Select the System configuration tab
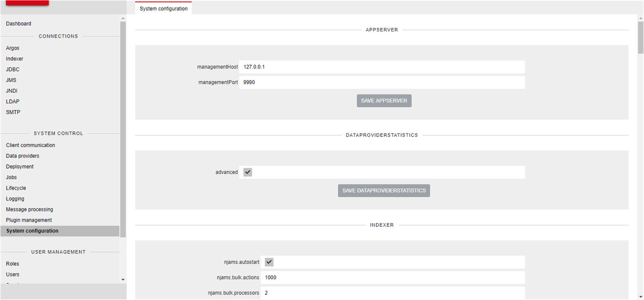This screenshot has width=644, height=300. click(163, 8)
